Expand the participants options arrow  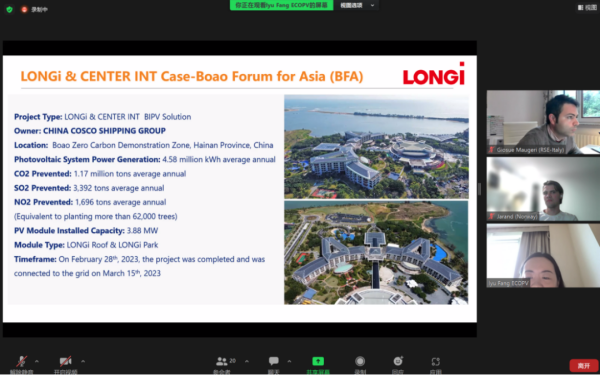pos(247,361)
